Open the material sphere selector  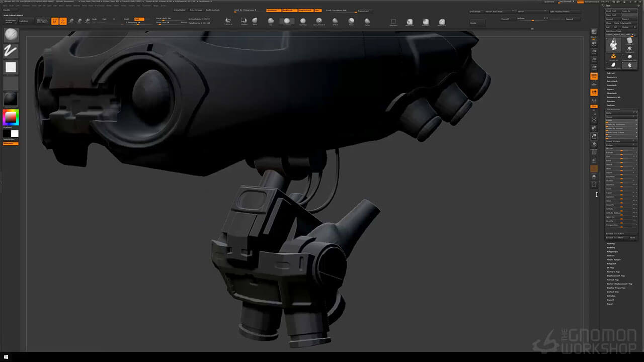point(11,99)
